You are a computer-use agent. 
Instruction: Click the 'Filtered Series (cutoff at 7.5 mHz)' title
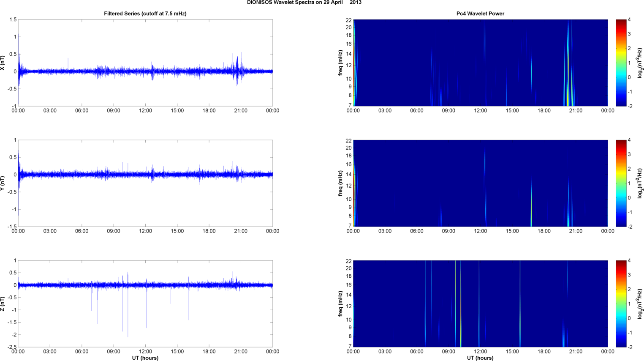(x=145, y=14)
